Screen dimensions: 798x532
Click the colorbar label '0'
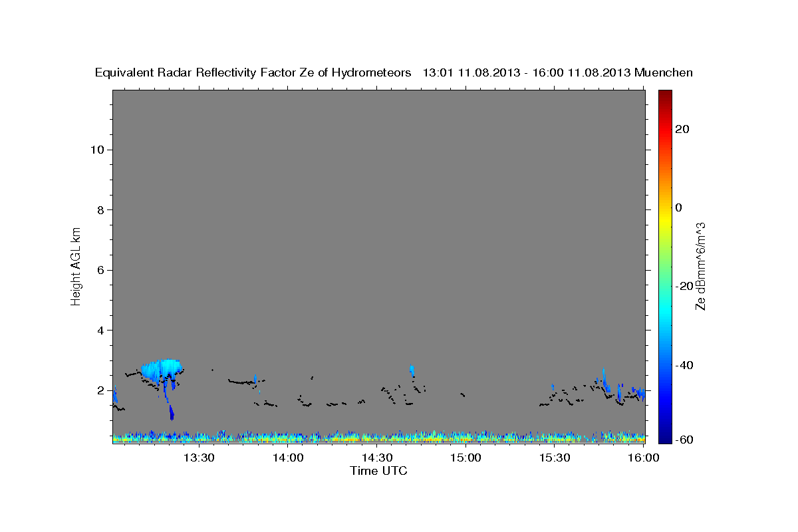click(x=679, y=207)
